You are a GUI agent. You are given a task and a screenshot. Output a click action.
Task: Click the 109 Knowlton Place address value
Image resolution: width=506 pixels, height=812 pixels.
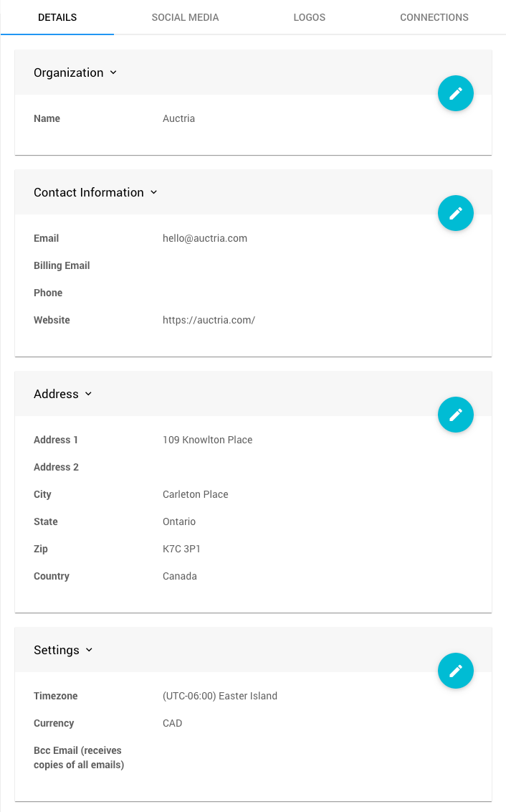point(207,440)
